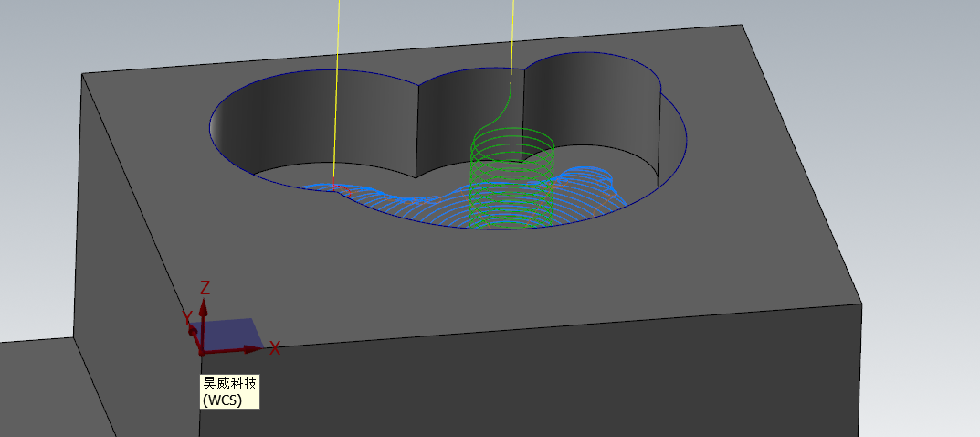The image size is (980, 437).
Task: Select the blue WCS plane square
Action: click(228, 335)
